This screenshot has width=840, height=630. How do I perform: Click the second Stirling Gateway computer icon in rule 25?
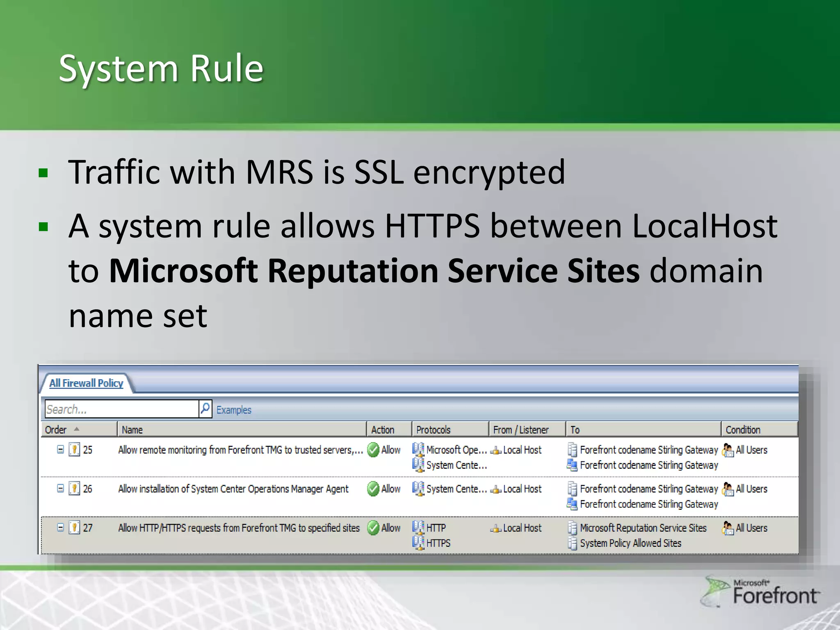(x=572, y=465)
